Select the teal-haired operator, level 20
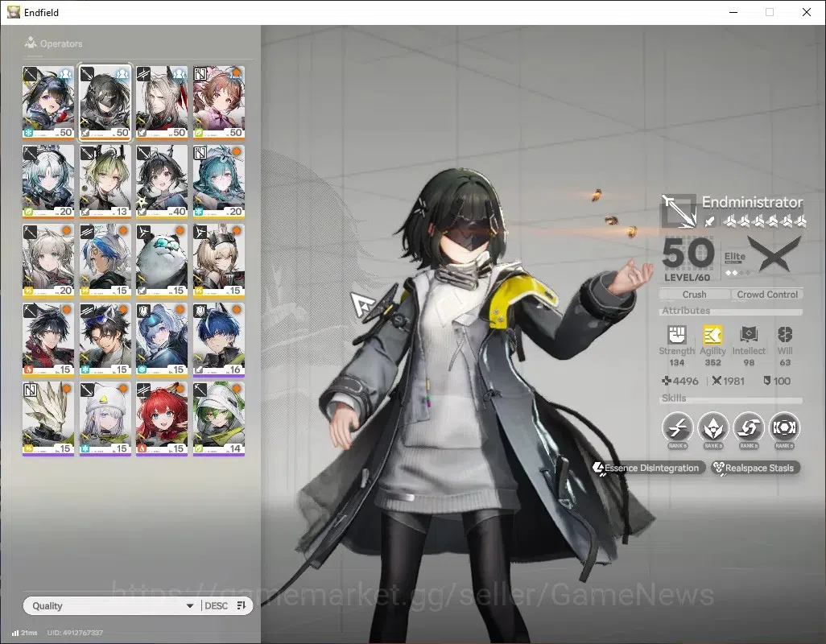826x644 pixels. [x=219, y=182]
